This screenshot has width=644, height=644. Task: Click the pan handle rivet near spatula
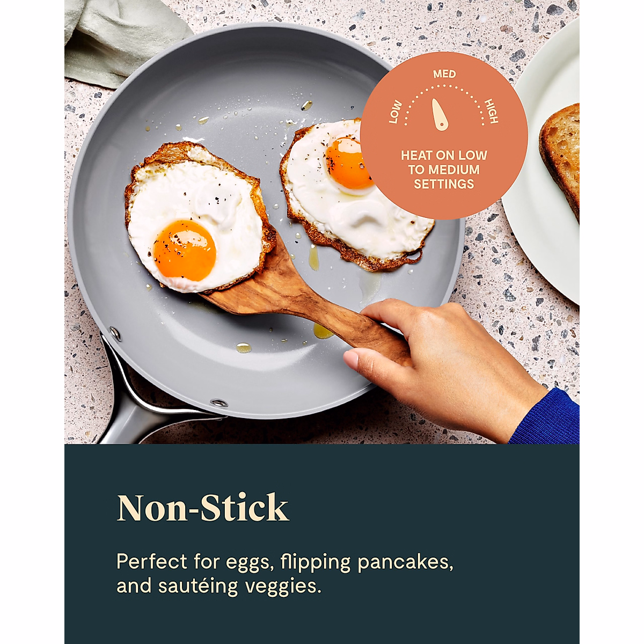coord(218,402)
